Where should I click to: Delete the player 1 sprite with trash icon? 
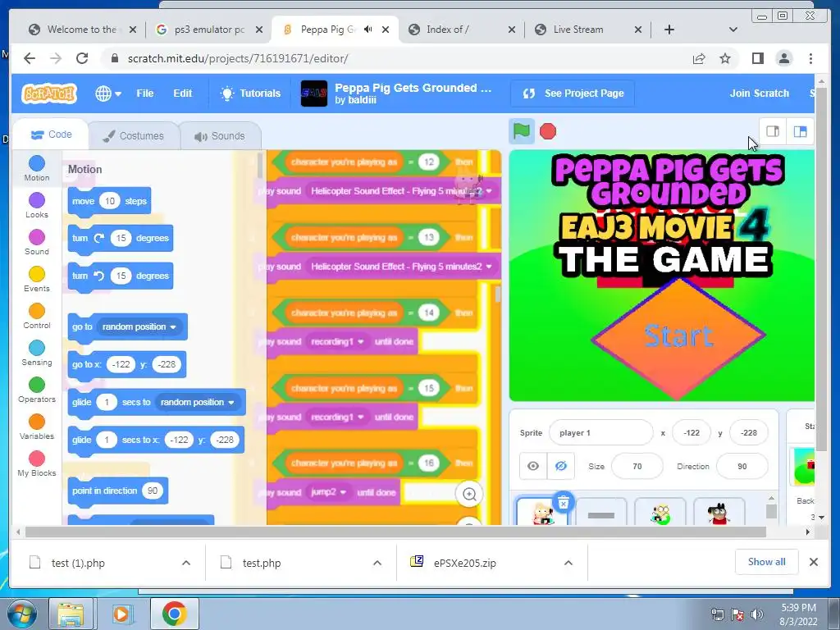click(563, 503)
